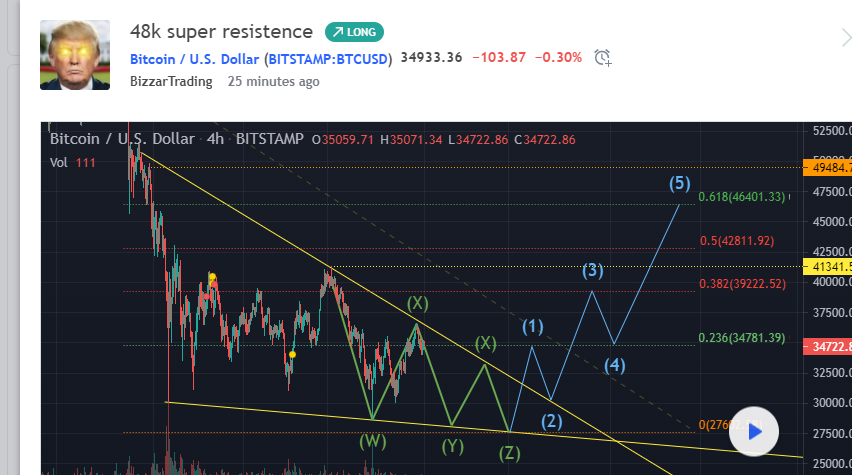The width and height of the screenshot is (852, 475).
Task: Click the orange 49484 price label
Action: 826,167
